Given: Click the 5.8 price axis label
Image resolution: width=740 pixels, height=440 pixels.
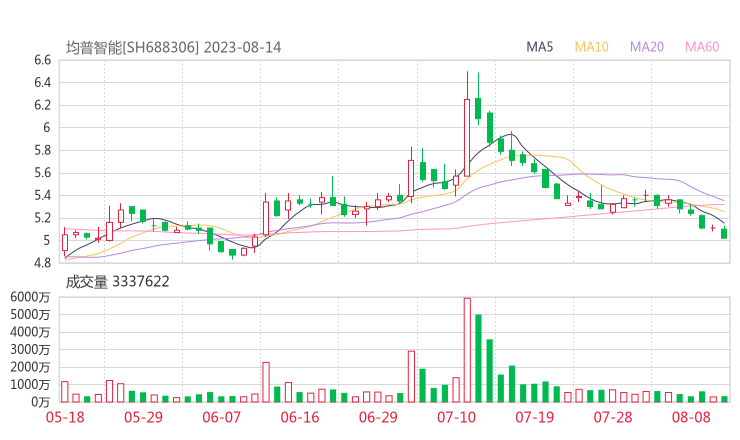Looking at the screenshot, I should (x=42, y=151).
